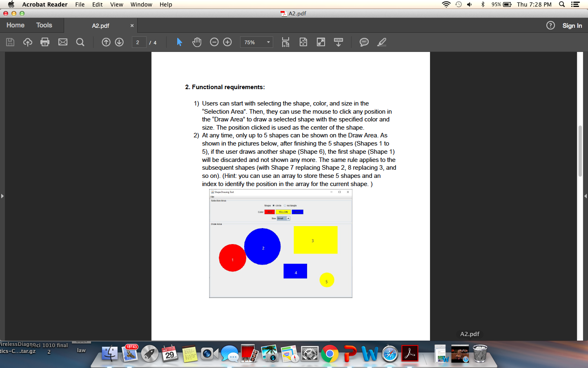Activate the Selection arrow tool
The image size is (588, 368).
pos(179,42)
